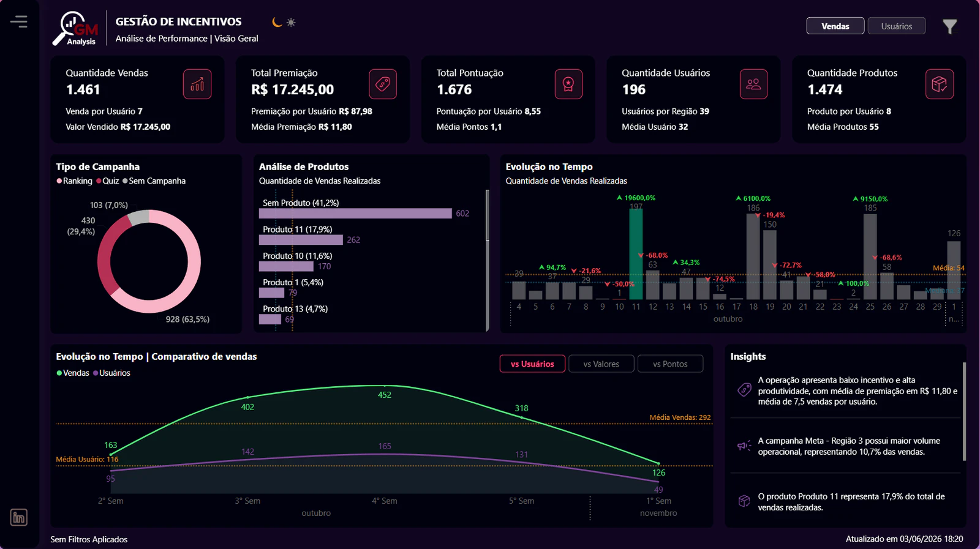
Task: Click the Total Premiação value R$ 17.245,00
Action: 293,89
